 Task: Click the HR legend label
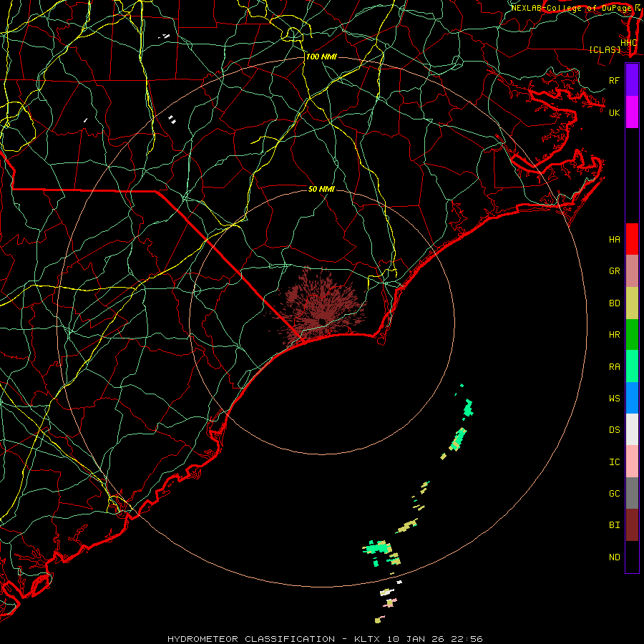pos(614,335)
